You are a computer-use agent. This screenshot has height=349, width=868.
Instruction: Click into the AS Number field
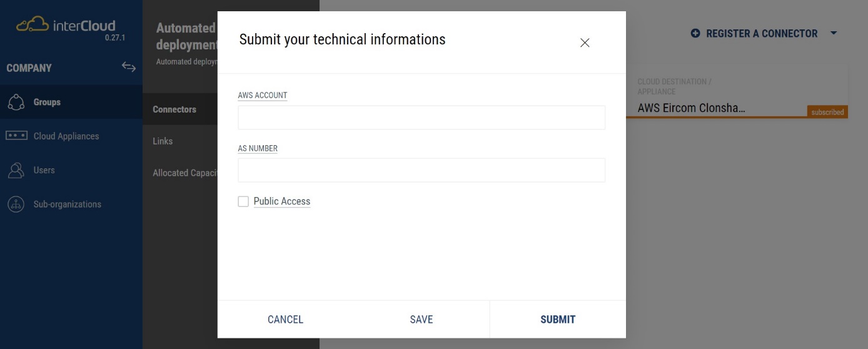tap(421, 170)
